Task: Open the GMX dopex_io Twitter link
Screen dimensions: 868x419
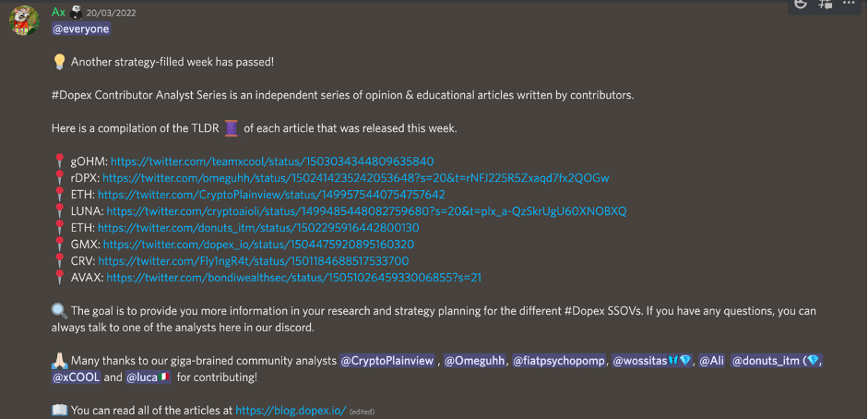Action: coord(258,245)
